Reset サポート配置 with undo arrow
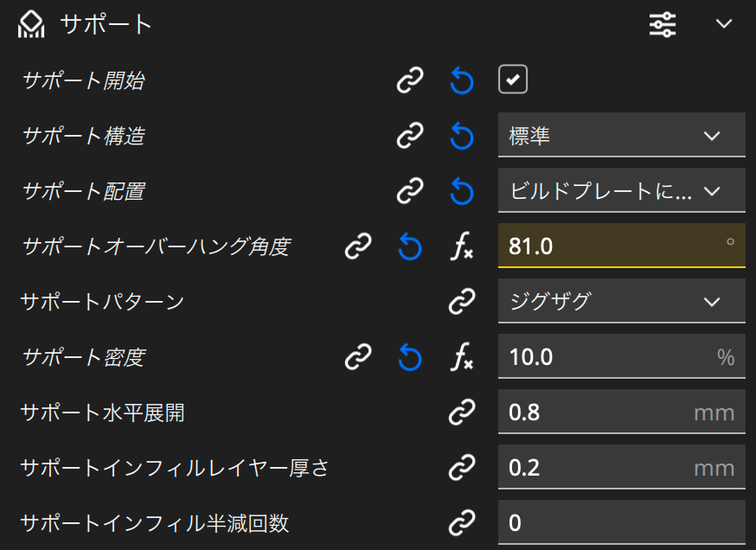 pos(461,191)
